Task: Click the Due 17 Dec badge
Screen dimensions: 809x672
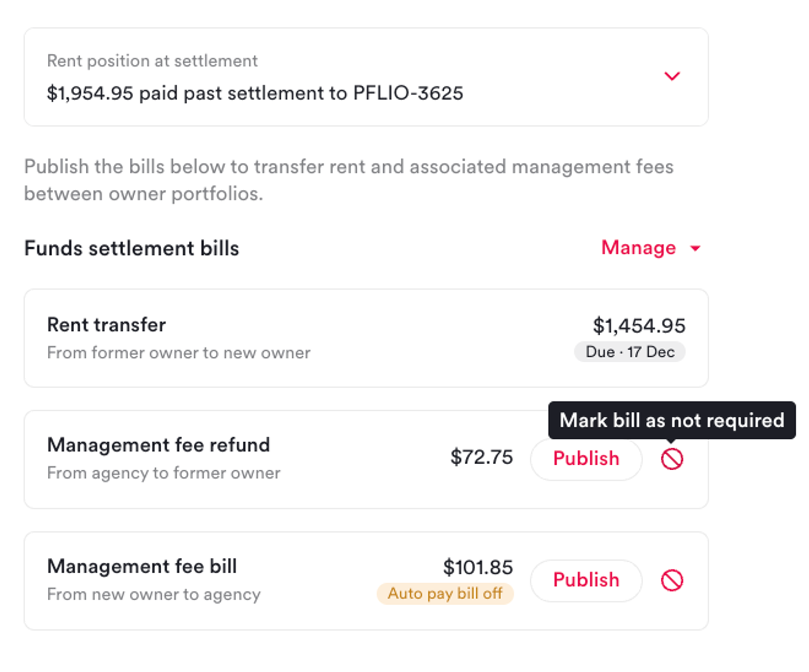Action: pos(629,352)
